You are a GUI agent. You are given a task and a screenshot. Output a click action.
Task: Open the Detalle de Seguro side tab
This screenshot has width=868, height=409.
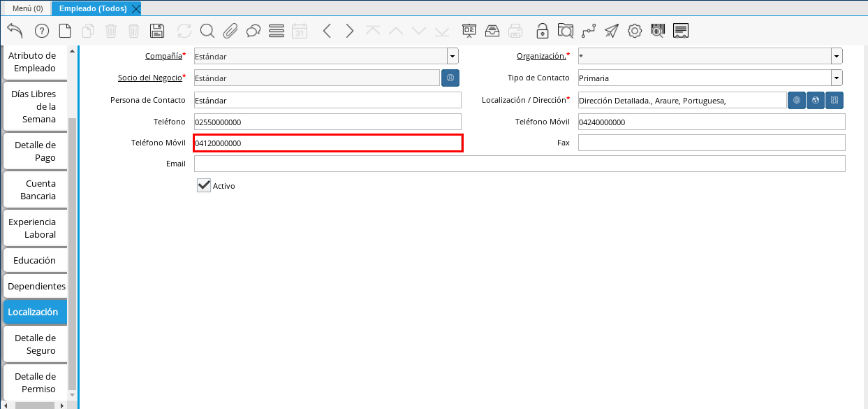(x=35, y=344)
